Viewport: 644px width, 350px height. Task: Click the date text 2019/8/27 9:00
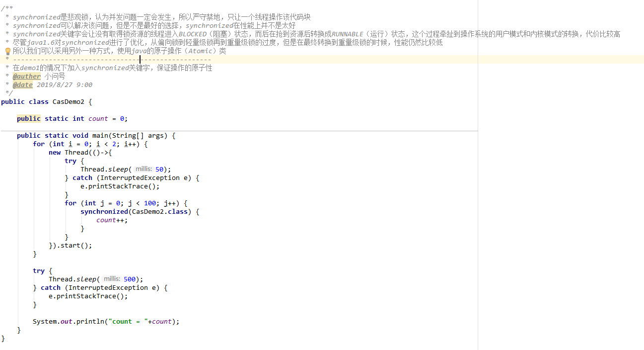click(x=65, y=85)
